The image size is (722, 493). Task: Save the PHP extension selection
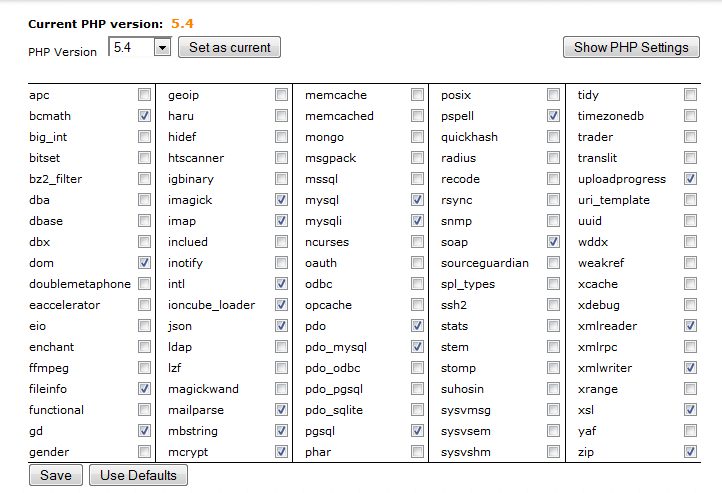(x=55, y=475)
